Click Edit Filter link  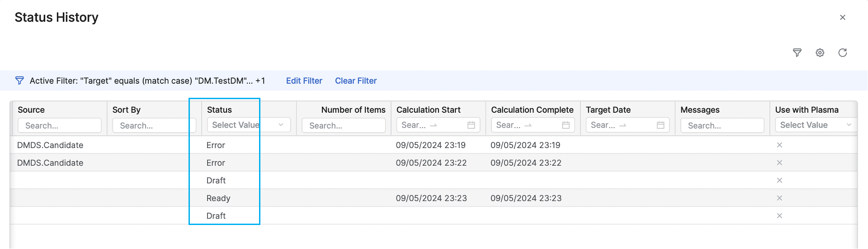pos(304,81)
